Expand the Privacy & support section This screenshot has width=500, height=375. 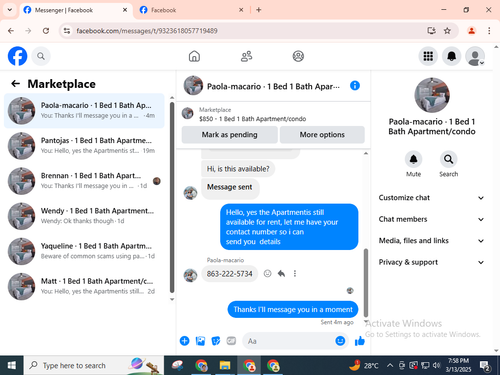[431, 262]
